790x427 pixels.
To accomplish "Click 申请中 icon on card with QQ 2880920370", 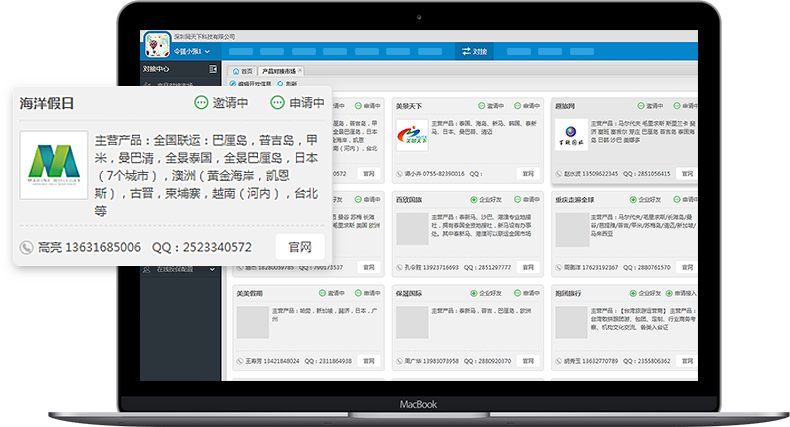I will 517,293.
